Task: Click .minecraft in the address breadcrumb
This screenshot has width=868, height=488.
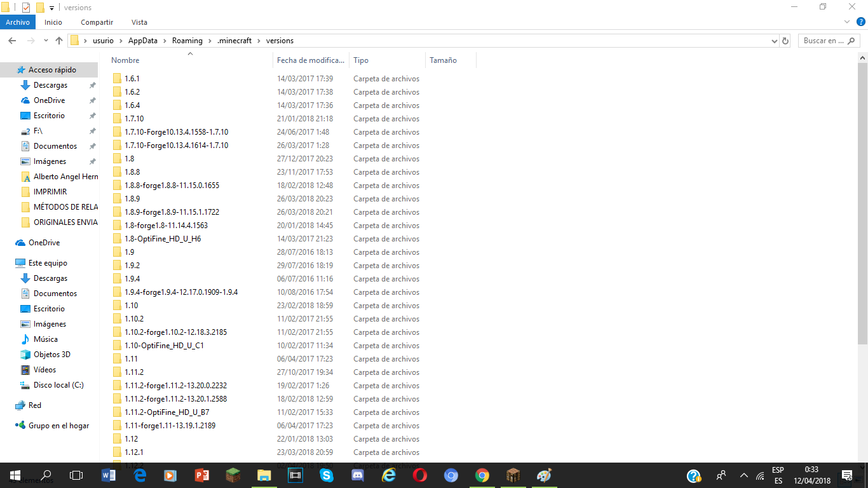Action: tap(234, 41)
